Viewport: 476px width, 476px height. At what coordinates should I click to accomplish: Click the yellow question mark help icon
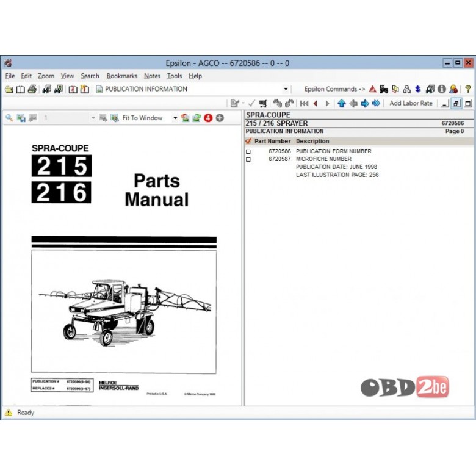[468, 89]
